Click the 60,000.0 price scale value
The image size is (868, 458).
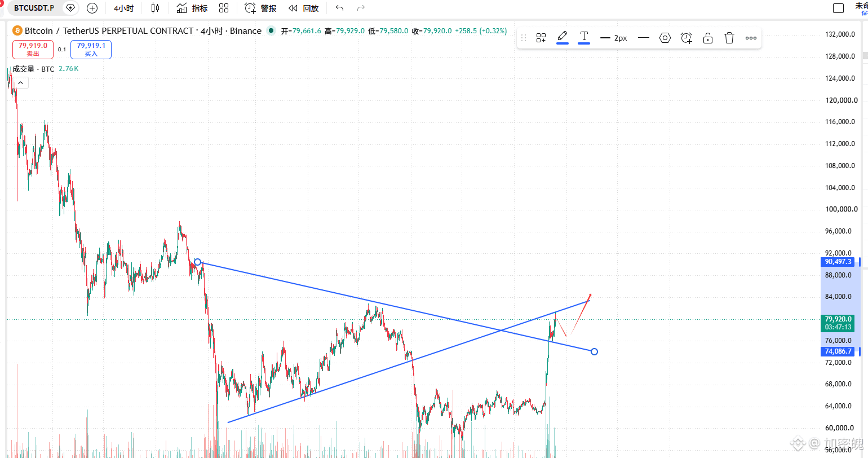click(840, 428)
